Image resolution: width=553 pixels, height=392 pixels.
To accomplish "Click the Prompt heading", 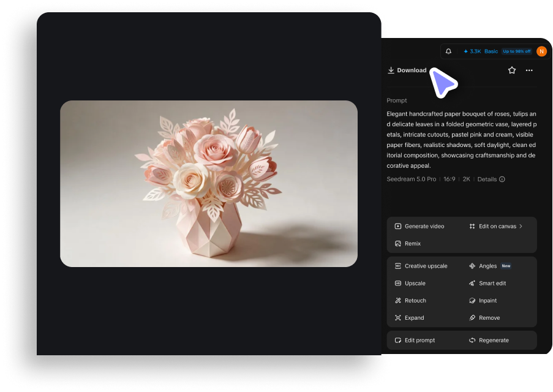I will click(x=397, y=100).
